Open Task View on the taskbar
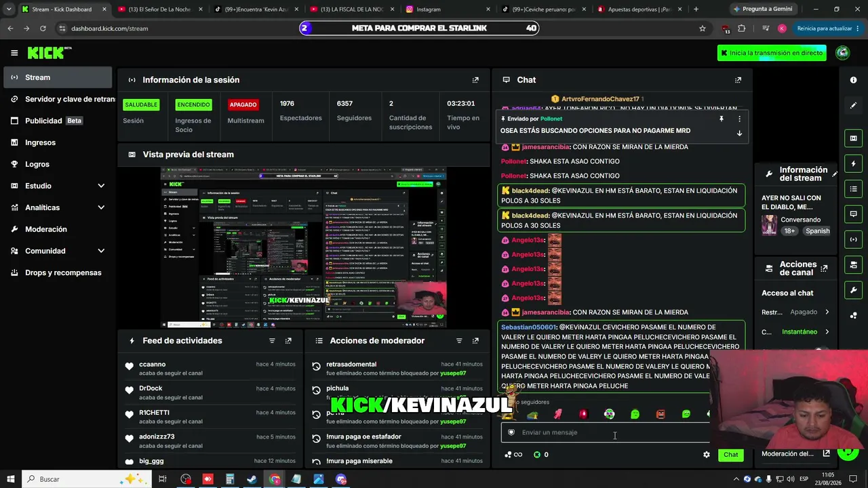The width and height of the screenshot is (868, 488). 163,479
